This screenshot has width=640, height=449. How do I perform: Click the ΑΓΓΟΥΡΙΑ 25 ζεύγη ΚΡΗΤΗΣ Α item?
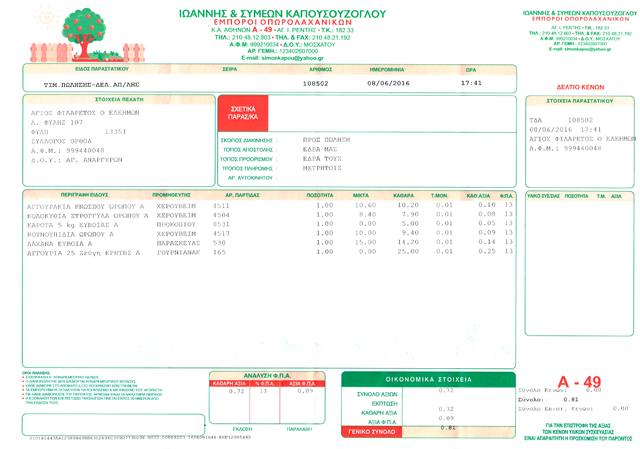(83, 253)
